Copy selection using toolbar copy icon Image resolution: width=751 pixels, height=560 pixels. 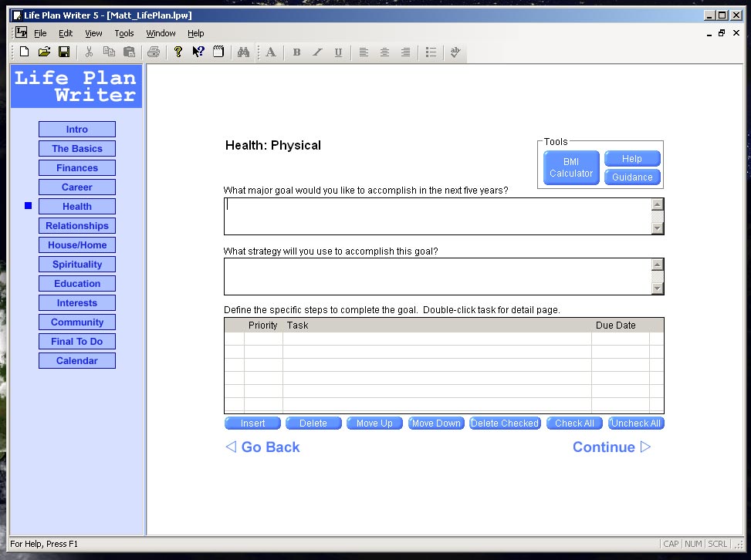pyautogui.click(x=109, y=52)
